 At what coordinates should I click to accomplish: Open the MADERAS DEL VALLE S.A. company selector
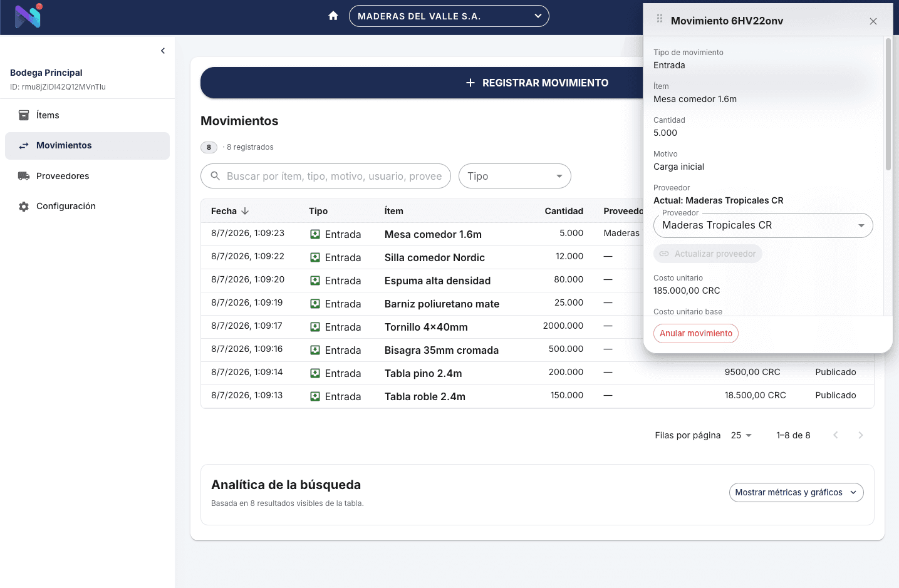point(449,16)
